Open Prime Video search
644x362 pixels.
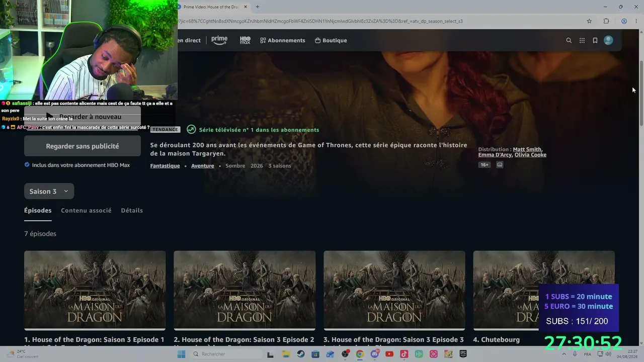coord(569,40)
